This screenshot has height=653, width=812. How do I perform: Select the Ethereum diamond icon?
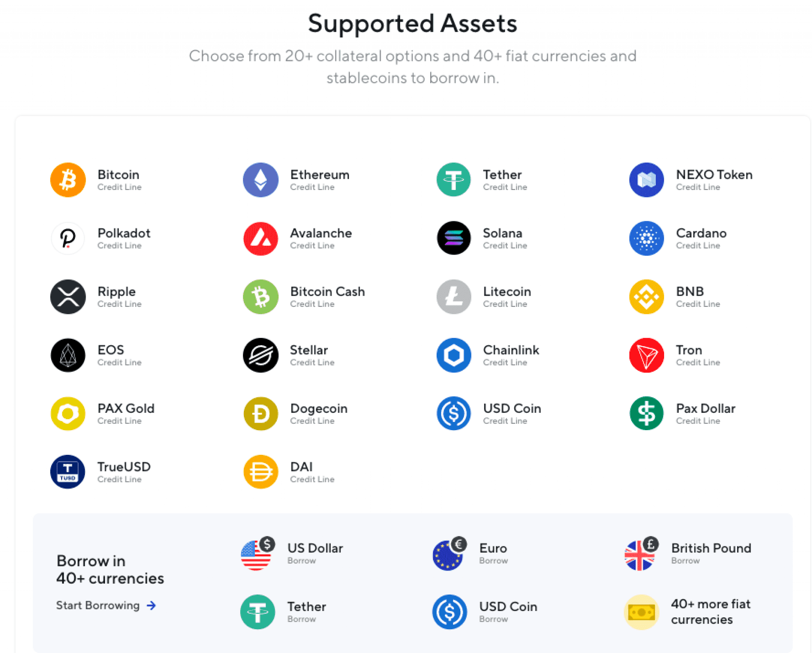pos(260,180)
